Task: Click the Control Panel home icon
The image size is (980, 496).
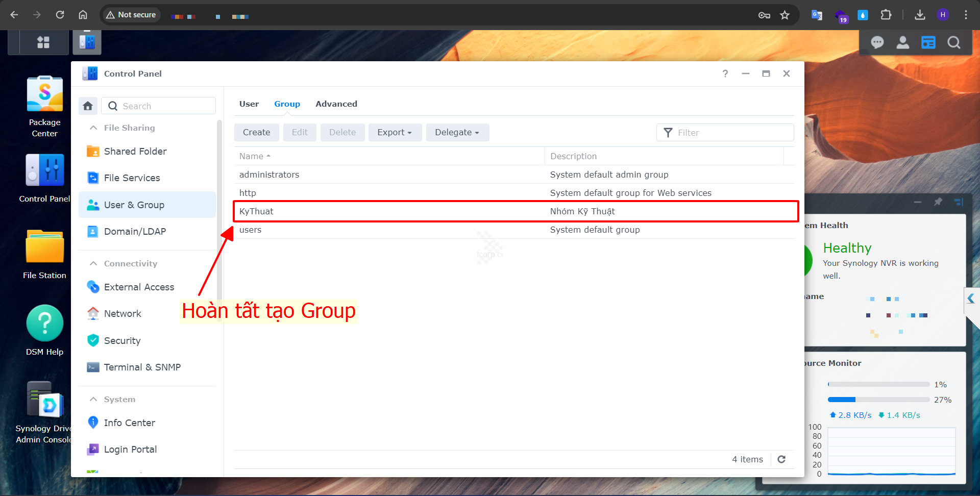Action: [88, 106]
